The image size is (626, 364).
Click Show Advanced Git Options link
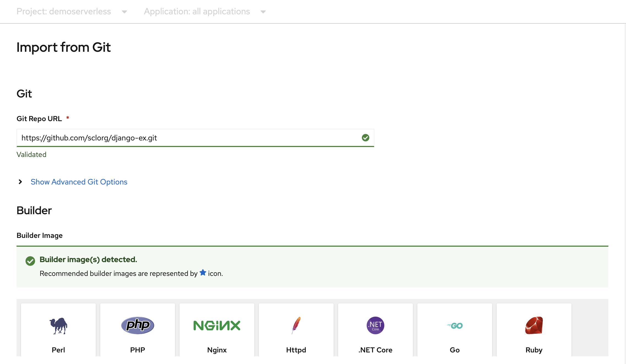tap(79, 181)
